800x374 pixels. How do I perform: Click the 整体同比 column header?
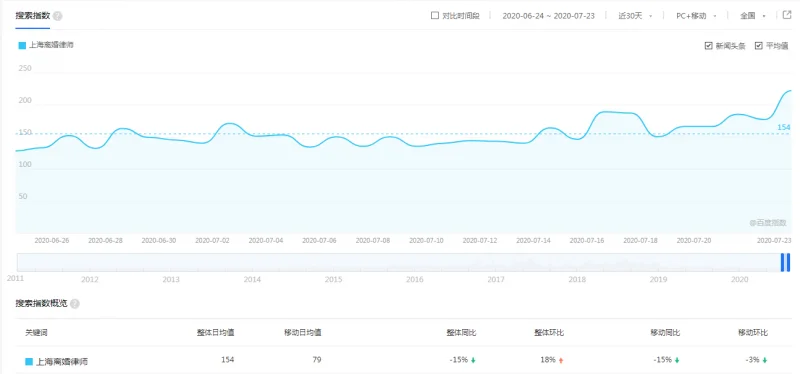click(461, 333)
